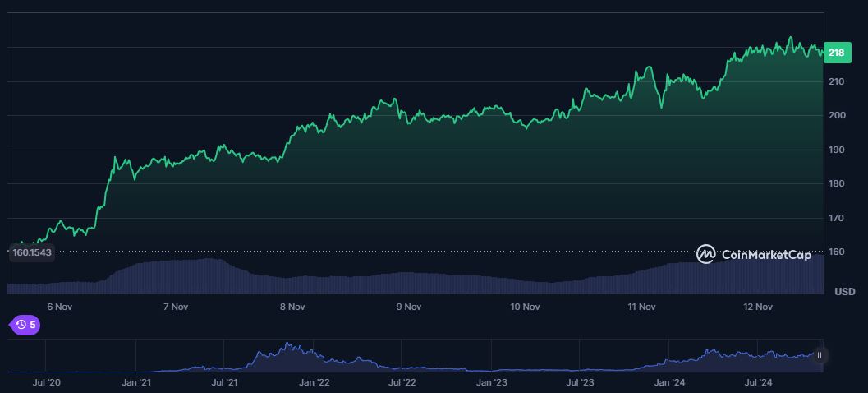Click the 10 Nov date label
868x393 pixels.
[525, 307]
